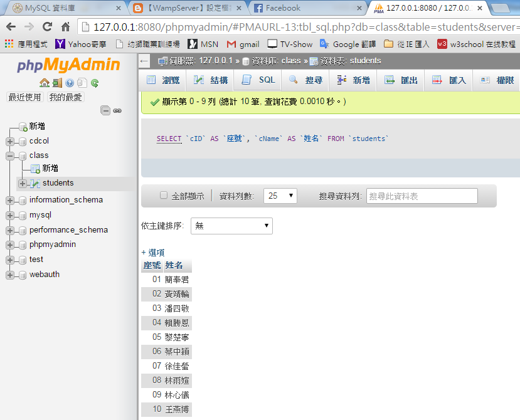Collapse the class database node
The height and width of the screenshot is (420, 520).
point(10,156)
